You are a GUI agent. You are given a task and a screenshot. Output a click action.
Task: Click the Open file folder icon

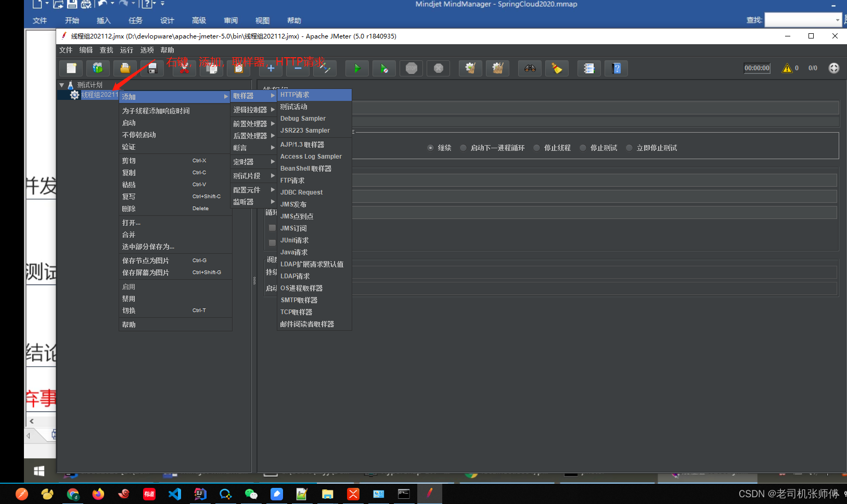[x=125, y=68]
